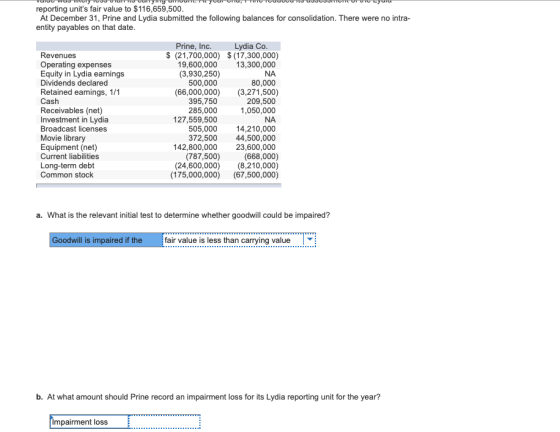Click the 'Operating expenses' row label
This screenshot has height=432, width=560.
pos(76,65)
